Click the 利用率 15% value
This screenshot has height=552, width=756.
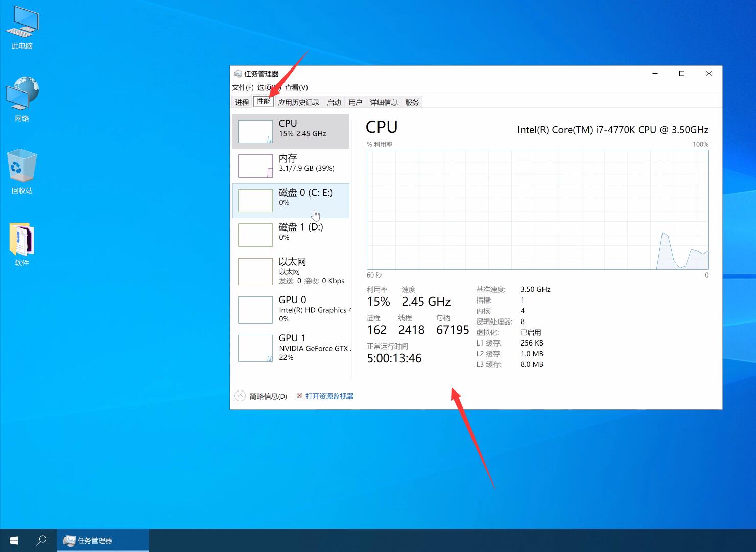(379, 302)
